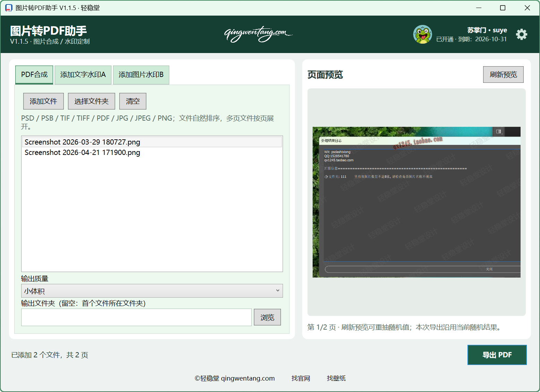Minimize the application window
Image resolution: width=540 pixels, height=392 pixels.
pyautogui.click(x=479, y=8)
